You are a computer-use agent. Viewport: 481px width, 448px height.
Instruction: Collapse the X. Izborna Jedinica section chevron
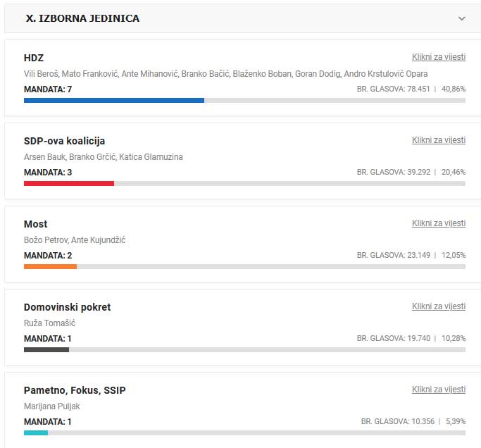click(x=462, y=18)
